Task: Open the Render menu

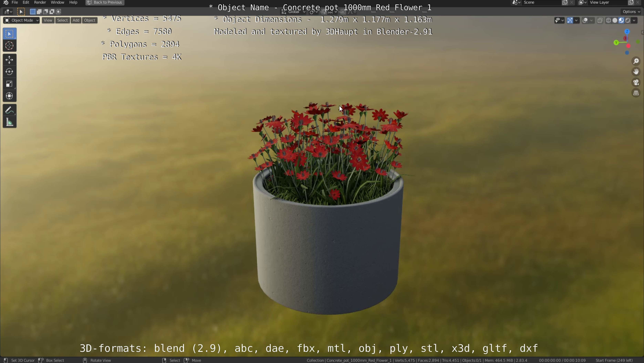Action: tap(40, 3)
